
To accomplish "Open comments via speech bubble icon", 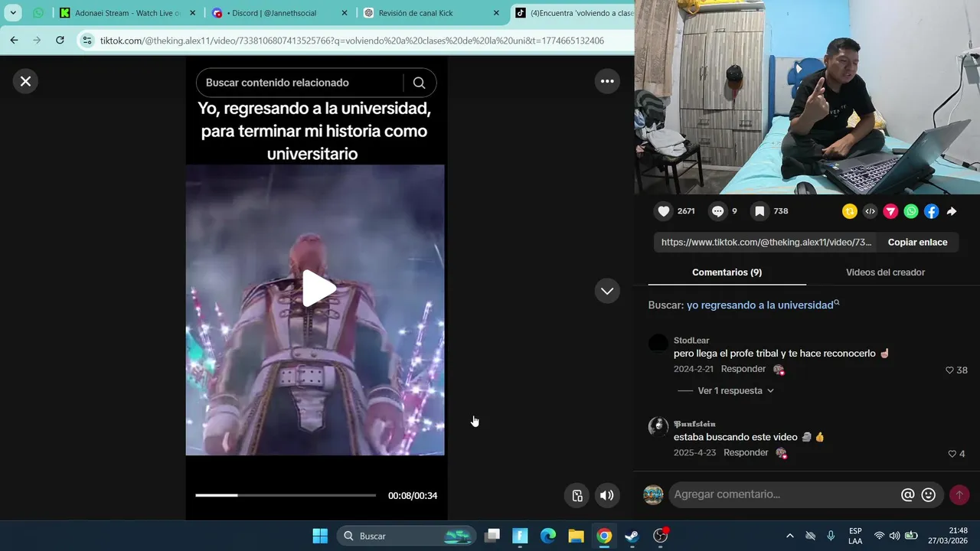I will coord(717,211).
